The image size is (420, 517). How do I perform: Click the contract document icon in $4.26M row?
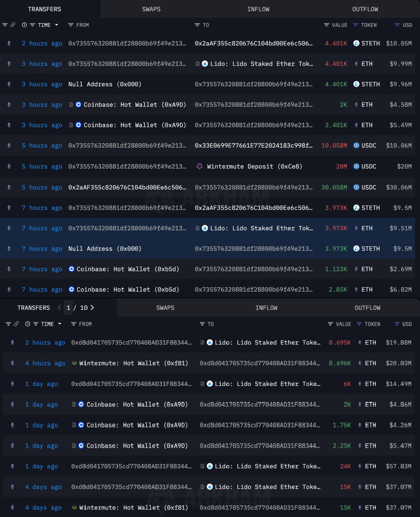coord(74,425)
